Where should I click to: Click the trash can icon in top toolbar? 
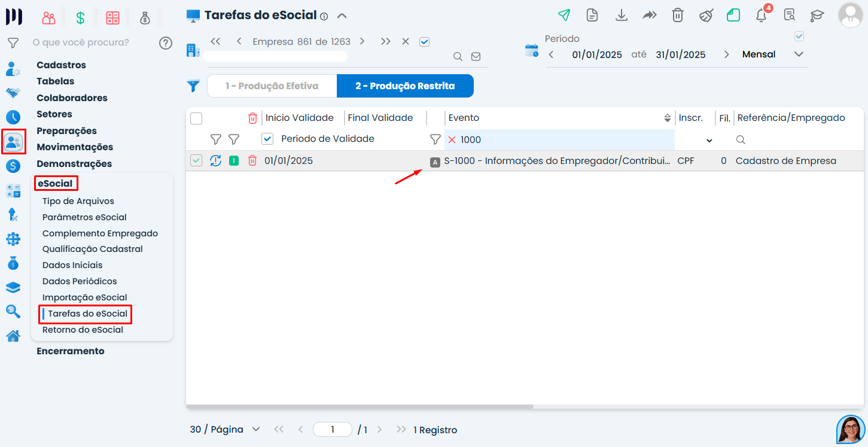pyautogui.click(x=677, y=15)
